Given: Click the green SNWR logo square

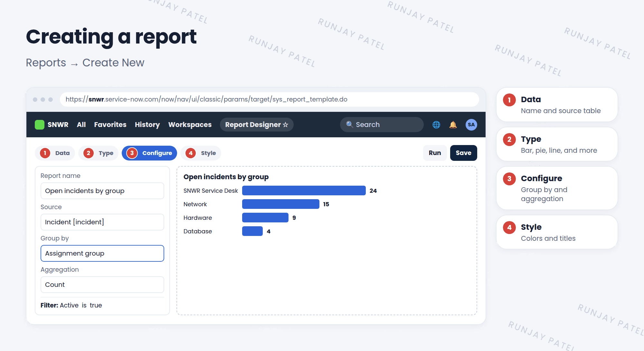Looking at the screenshot, I should click(x=39, y=125).
